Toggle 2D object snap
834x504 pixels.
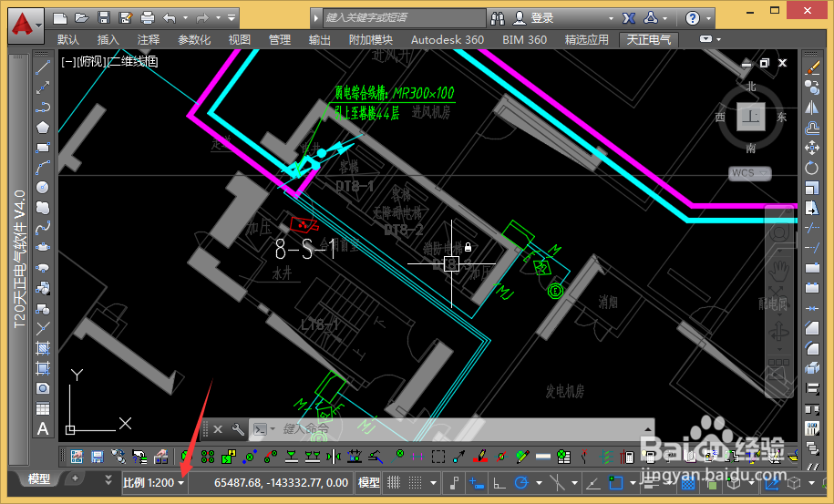pyautogui.click(x=616, y=483)
